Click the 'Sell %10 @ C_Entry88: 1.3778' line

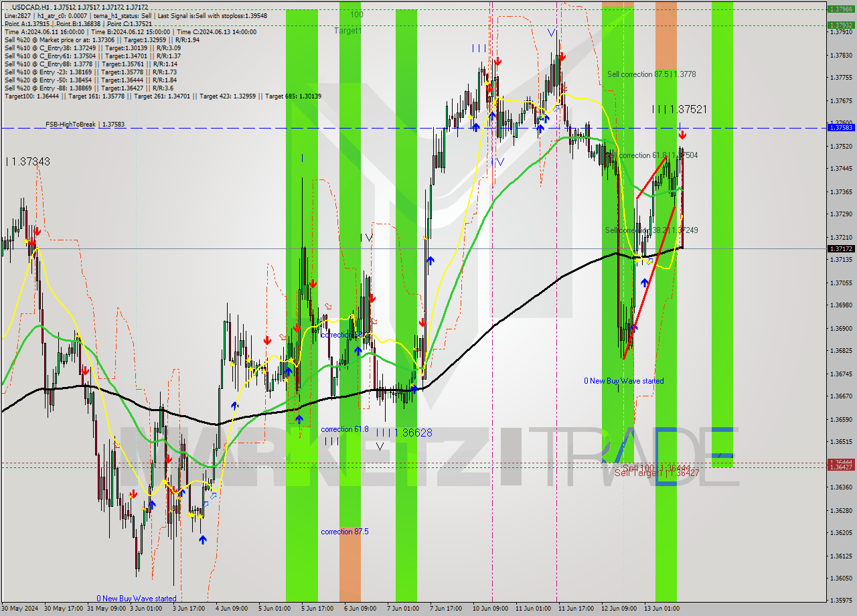point(90,64)
